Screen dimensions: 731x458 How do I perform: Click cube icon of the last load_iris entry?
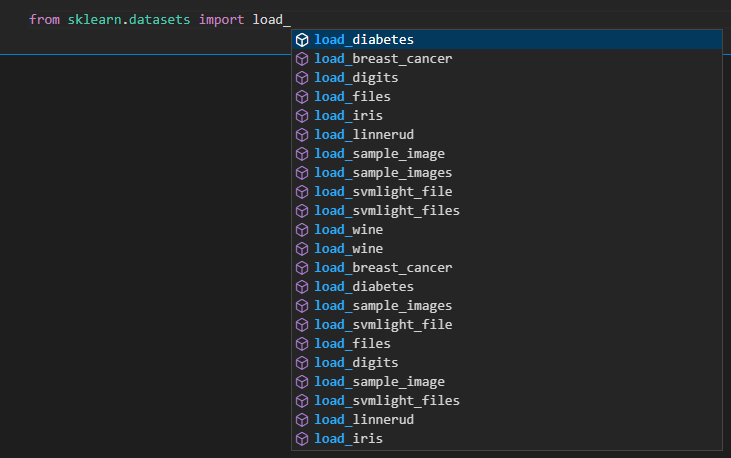click(x=302, y=439)
